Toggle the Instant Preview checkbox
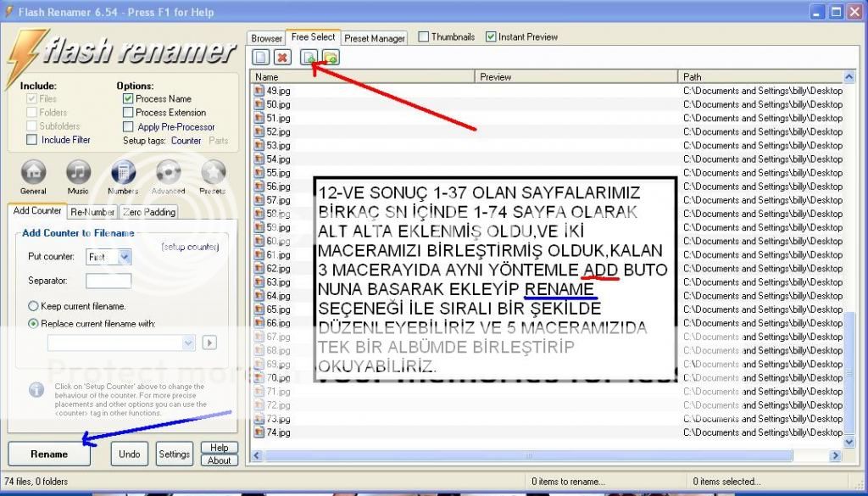 pos(491,37)
